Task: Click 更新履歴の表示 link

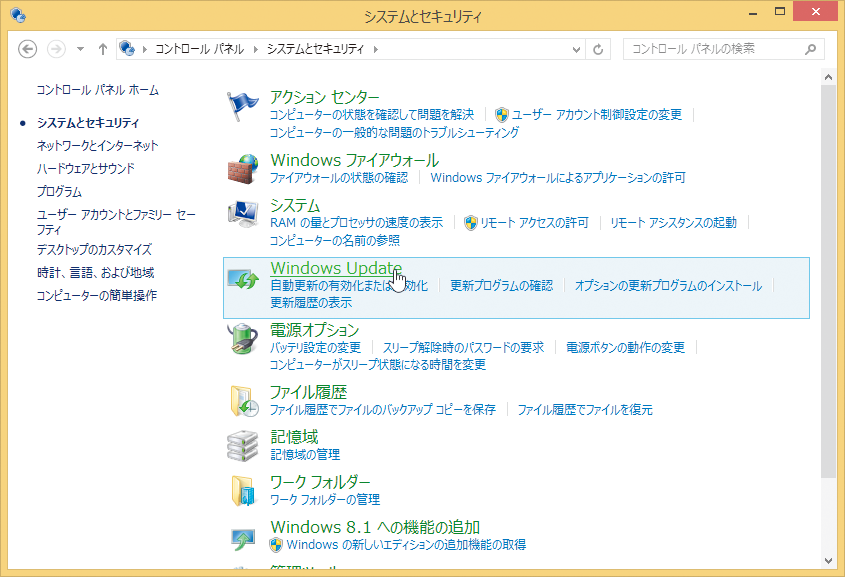Action: click(311, 303)
